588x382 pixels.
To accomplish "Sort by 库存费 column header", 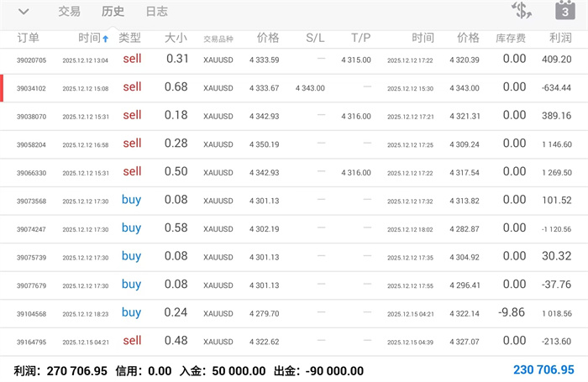I will (511, 39).
